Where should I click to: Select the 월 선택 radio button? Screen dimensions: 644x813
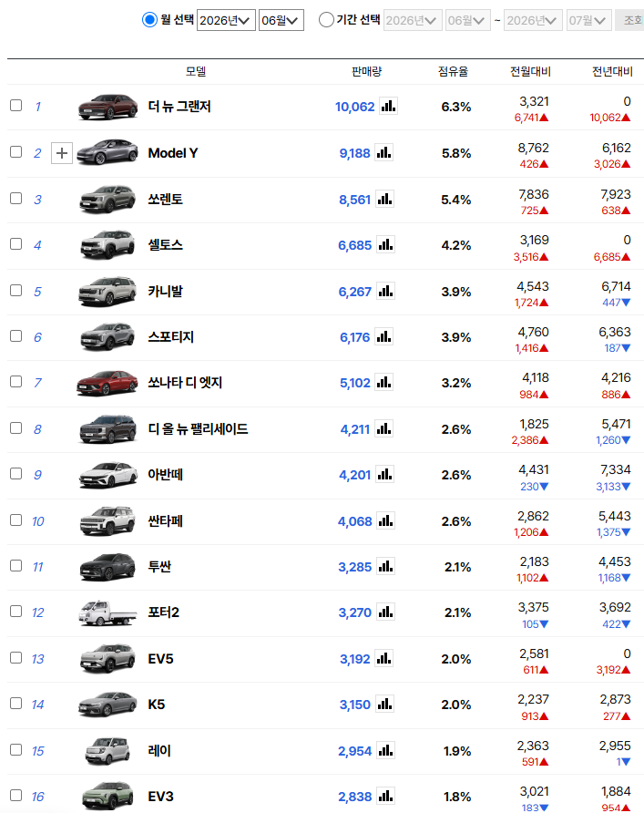[149, 20]
